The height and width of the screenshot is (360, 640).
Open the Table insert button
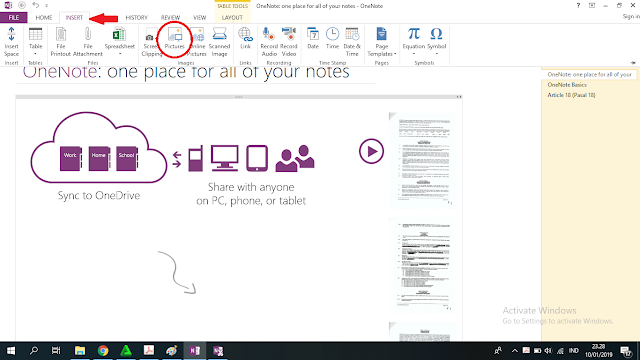point(36,42)
